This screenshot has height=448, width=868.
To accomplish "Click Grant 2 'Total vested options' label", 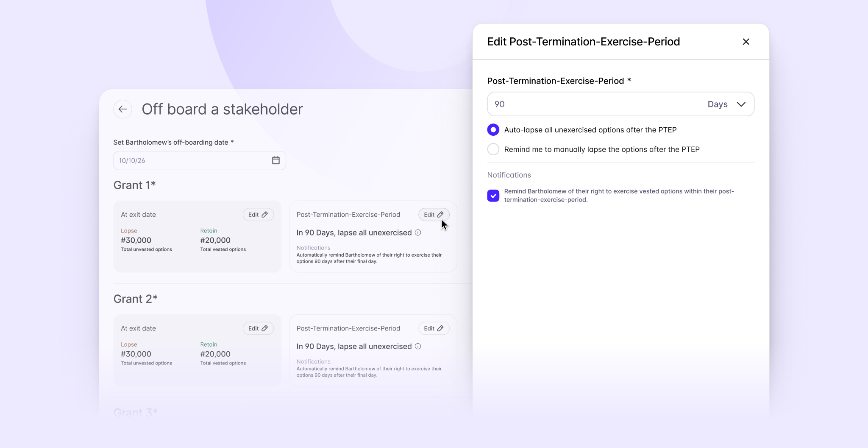I will click(223, 363).
